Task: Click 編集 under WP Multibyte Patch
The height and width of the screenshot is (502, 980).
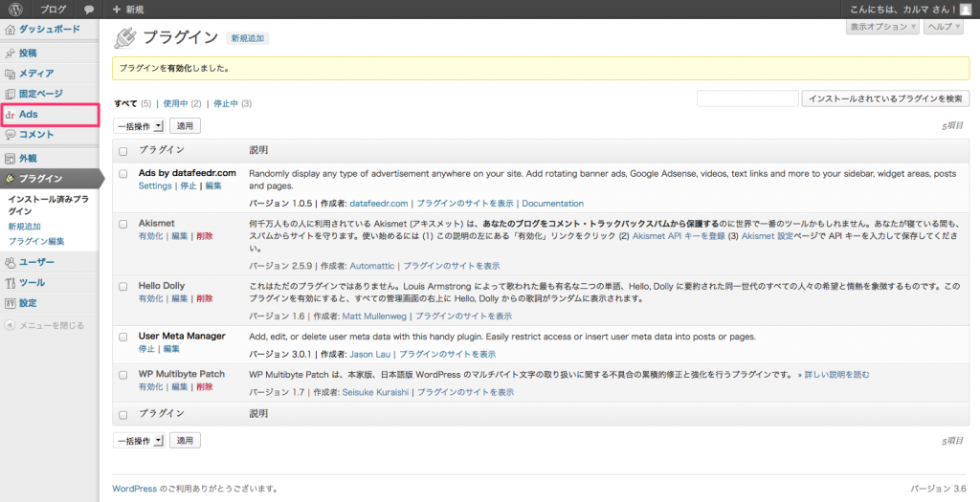Action: tap(179, 387)
